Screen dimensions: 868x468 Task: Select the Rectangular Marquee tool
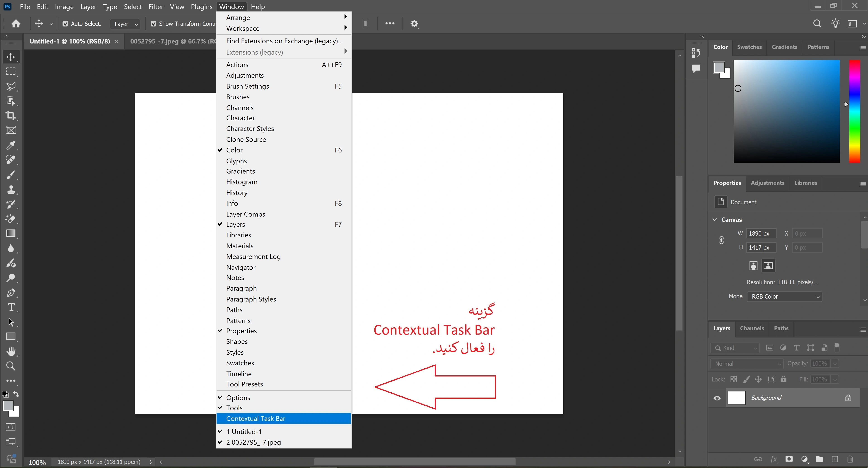11,71
